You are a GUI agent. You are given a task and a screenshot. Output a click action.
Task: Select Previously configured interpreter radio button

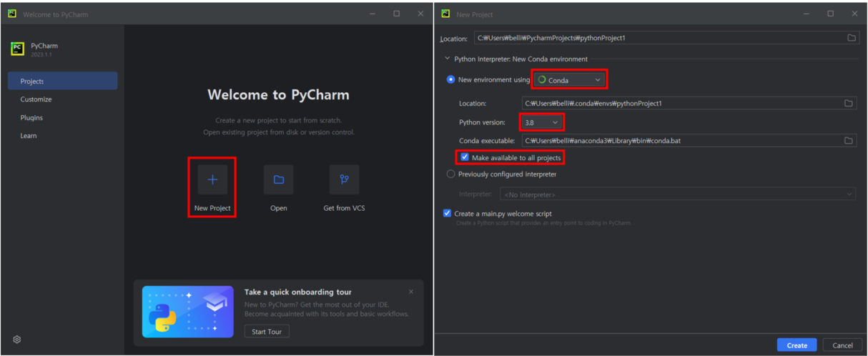point(450,174)
